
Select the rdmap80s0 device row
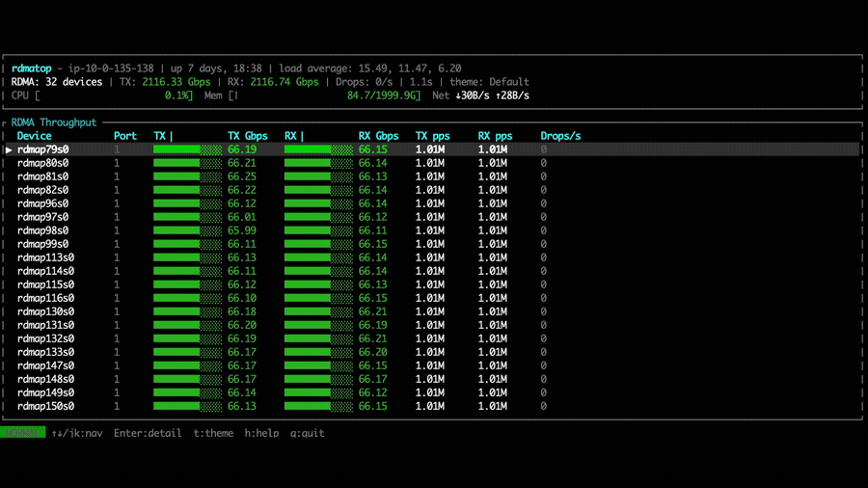(432, 163)
